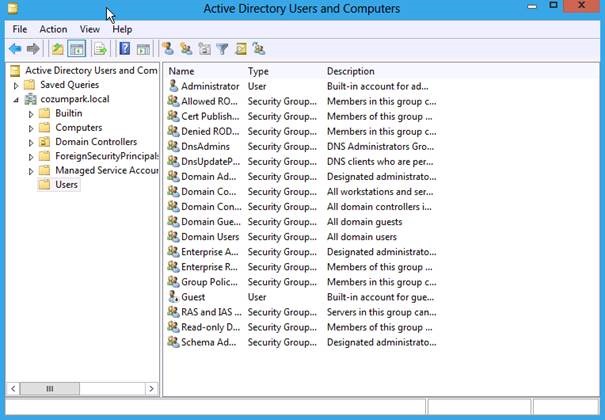Click the Export List toolbar icon
Screen dimensions: 605x420
(x=100, y=49)
